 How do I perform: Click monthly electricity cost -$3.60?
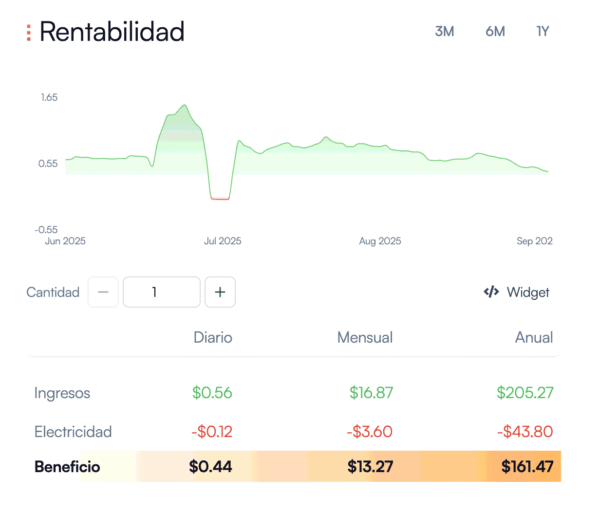[370, 432]
